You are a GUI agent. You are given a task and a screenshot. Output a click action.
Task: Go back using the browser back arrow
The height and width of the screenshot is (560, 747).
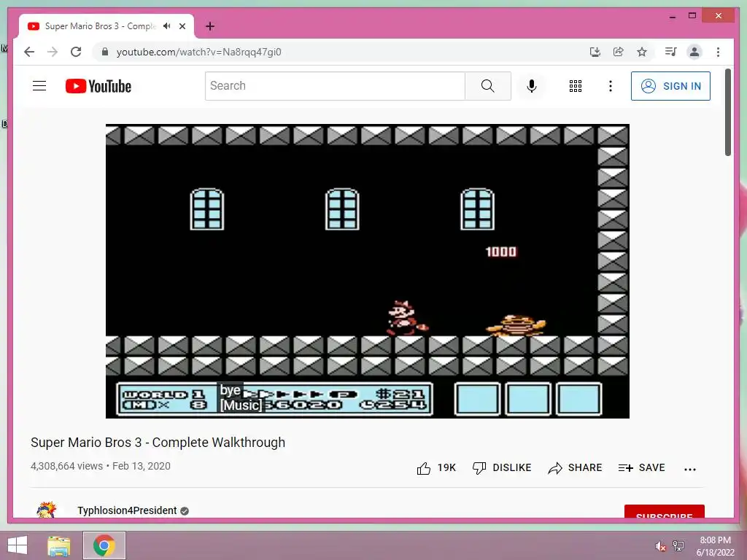coord(29,52)
